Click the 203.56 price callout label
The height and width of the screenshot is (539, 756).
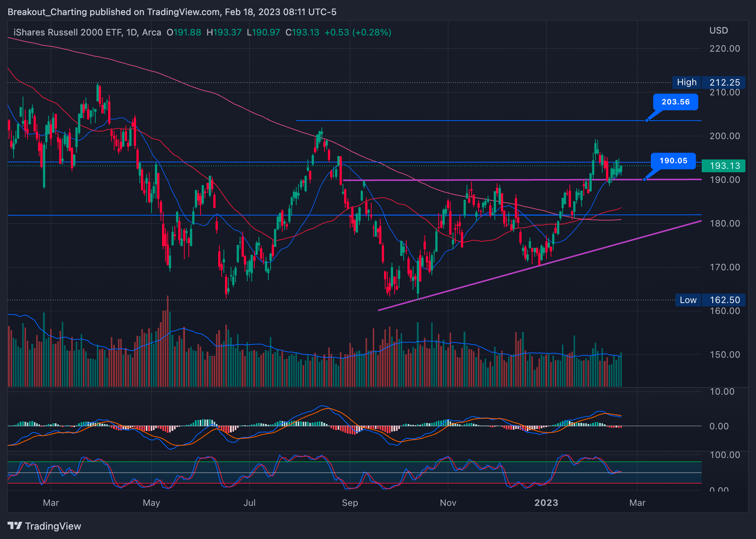point(675,102)
